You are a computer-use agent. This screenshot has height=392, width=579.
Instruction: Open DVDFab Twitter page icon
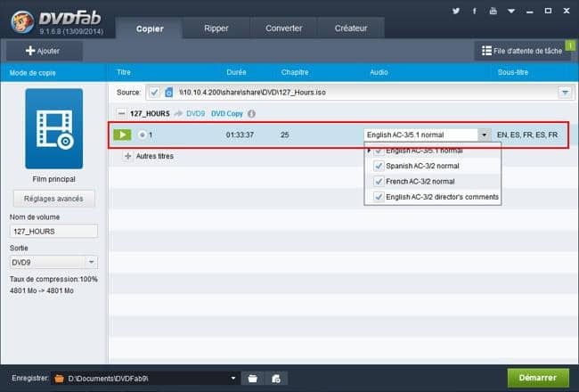(456, 11)
